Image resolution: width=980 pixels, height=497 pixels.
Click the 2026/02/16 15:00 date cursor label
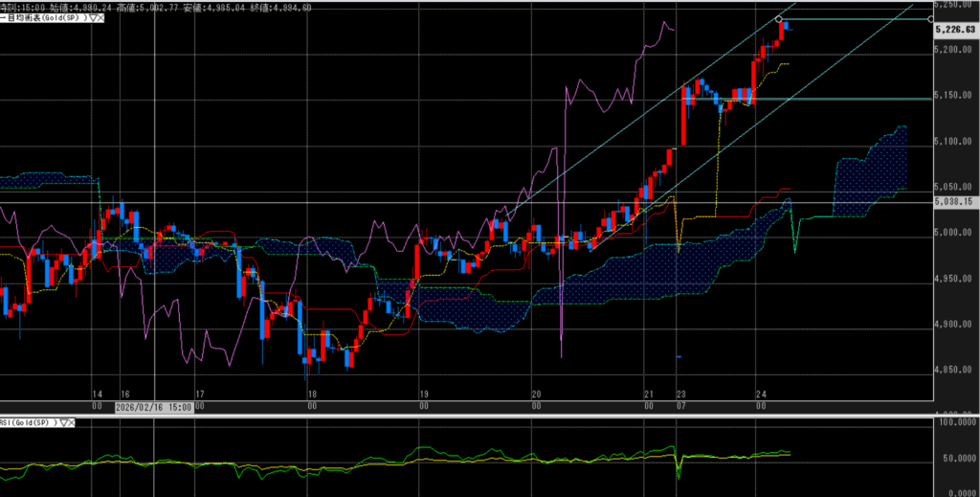(x=154, y=406)
